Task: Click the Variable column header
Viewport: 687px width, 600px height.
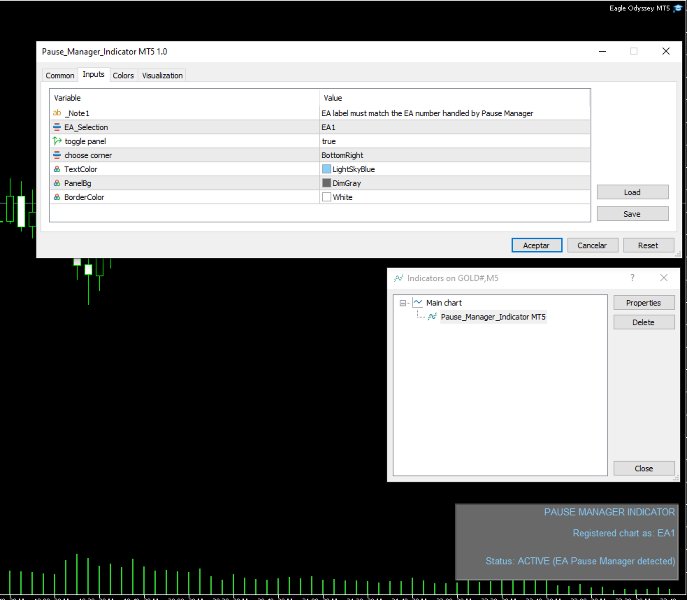Action: [184, 98]
